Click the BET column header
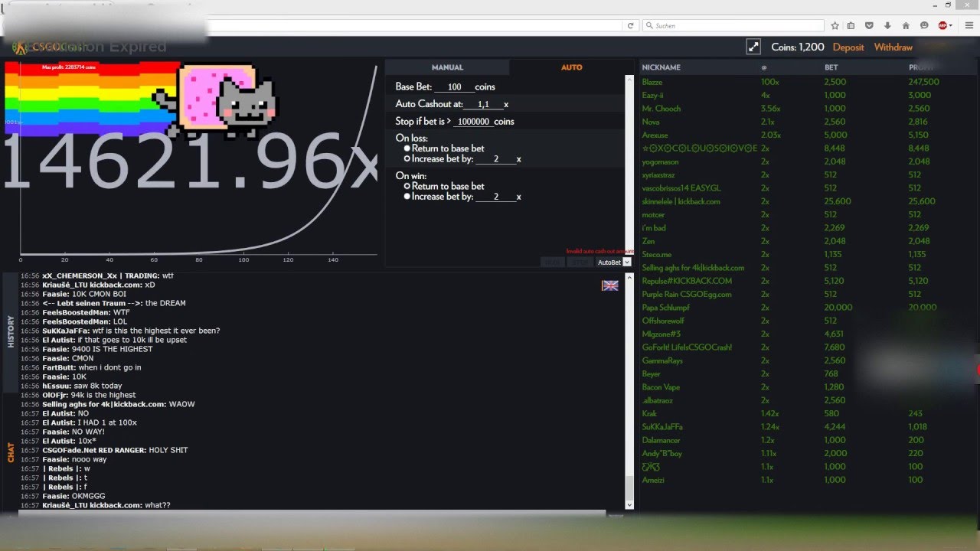Image resolution: width=980 pixels, height=551 pixels. [831, 67]
